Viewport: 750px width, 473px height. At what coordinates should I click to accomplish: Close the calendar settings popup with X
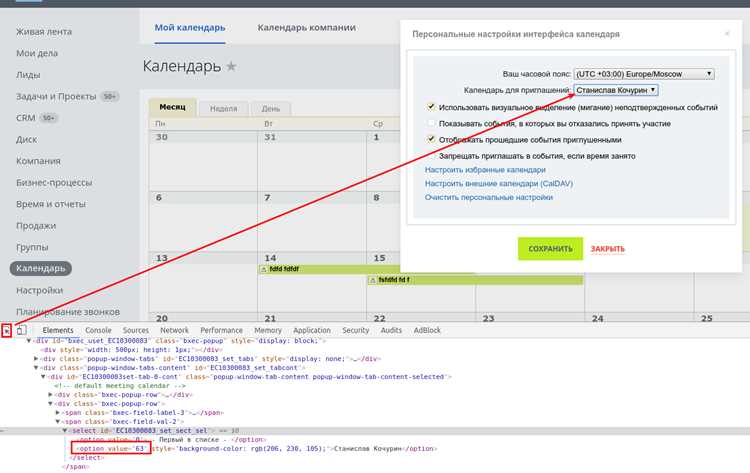[727, 33]
